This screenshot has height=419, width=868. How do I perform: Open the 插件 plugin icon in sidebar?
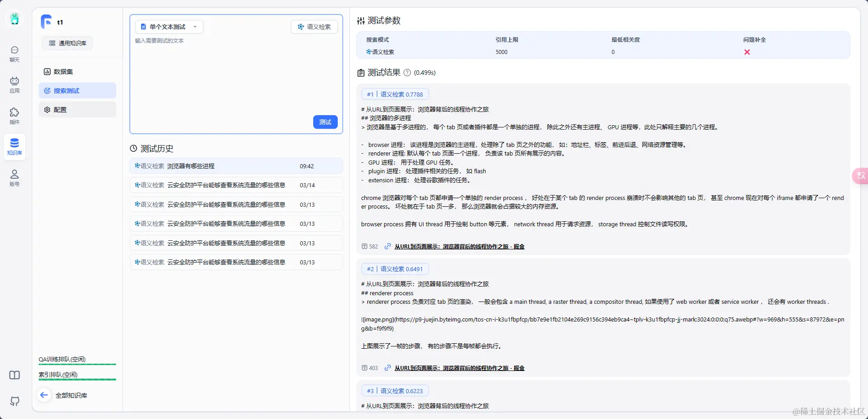click(x=15, y=116)
